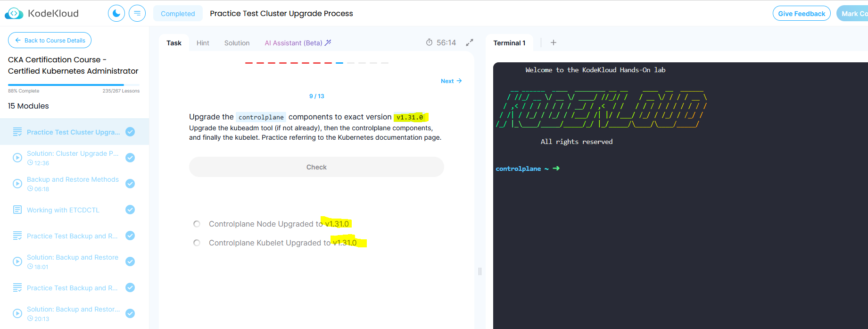The height and width of the screenshot is (329, 868).
Task: Open the lesson list menu icon
Action: tap(137, 13)
